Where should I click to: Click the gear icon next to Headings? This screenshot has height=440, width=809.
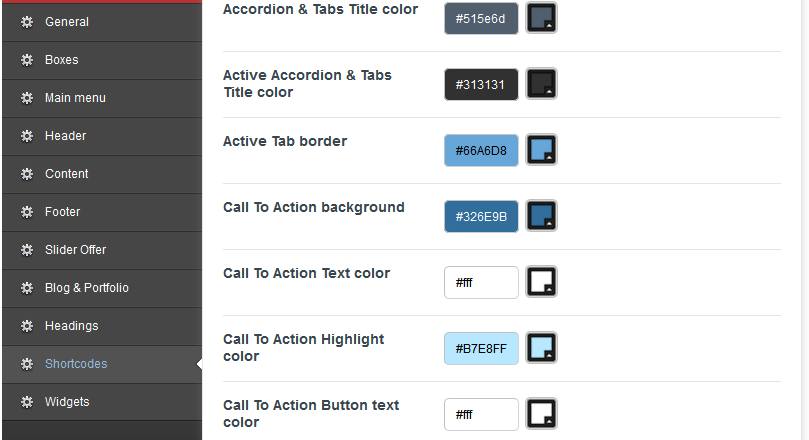[x=27, y=326]
